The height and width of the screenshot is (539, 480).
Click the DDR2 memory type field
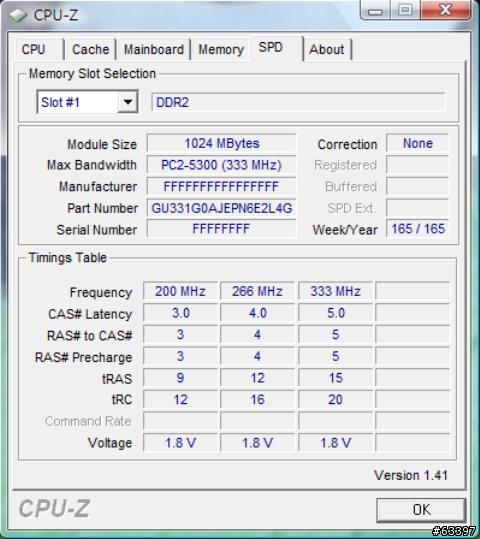pyautogui.click(x=298, y=102)
